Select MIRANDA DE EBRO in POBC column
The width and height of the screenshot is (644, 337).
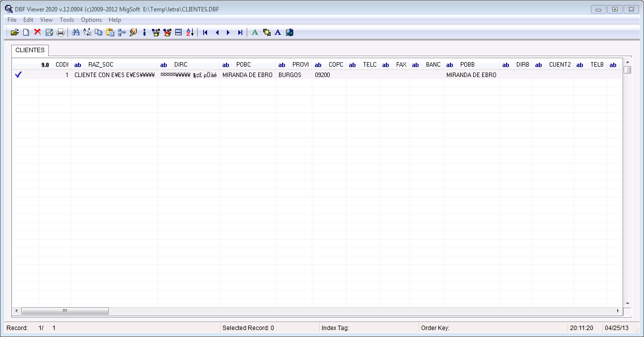[248, 75]
